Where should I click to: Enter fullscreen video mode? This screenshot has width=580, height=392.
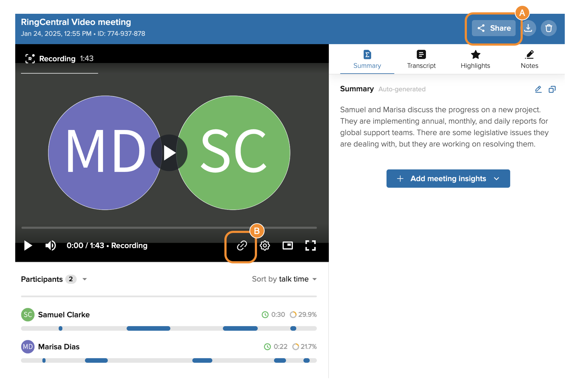(x=310, y=246)
